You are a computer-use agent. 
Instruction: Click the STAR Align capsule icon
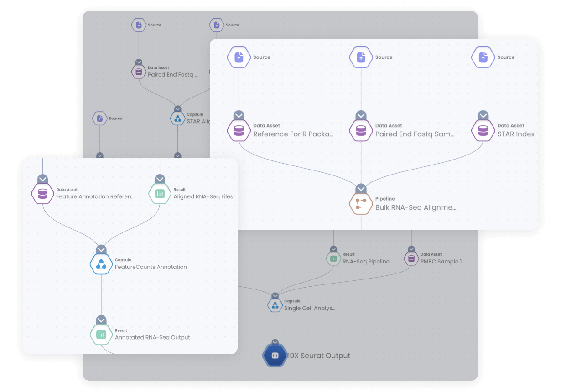click(x=178, y=118)
